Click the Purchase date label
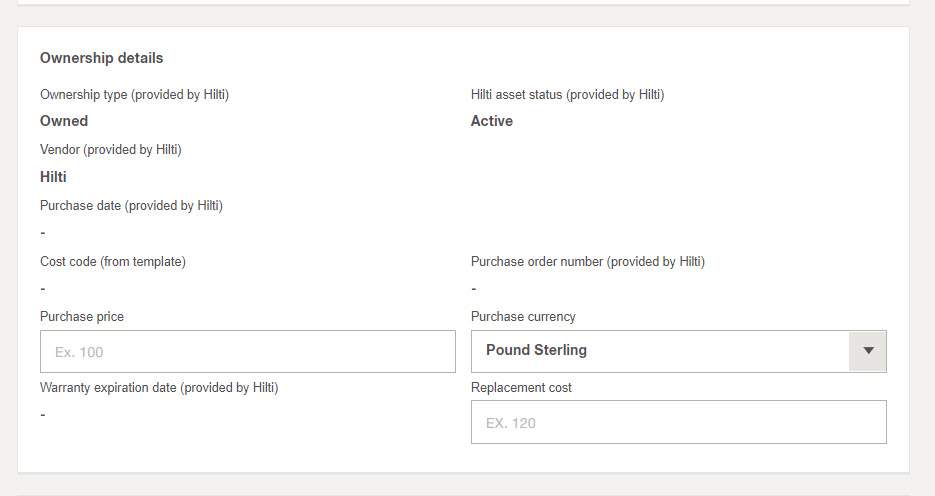The image size is (935, 496). 131,206
